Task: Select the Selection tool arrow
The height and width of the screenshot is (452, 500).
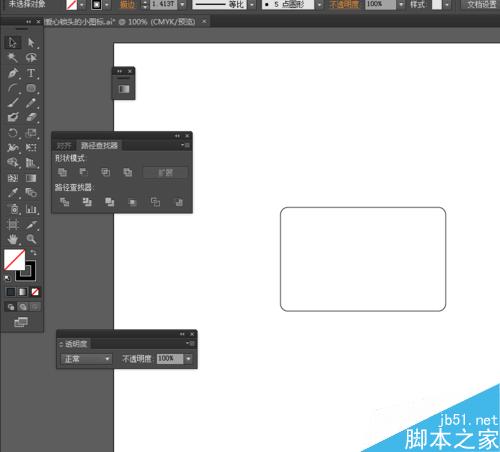Action: click(13, 43)
